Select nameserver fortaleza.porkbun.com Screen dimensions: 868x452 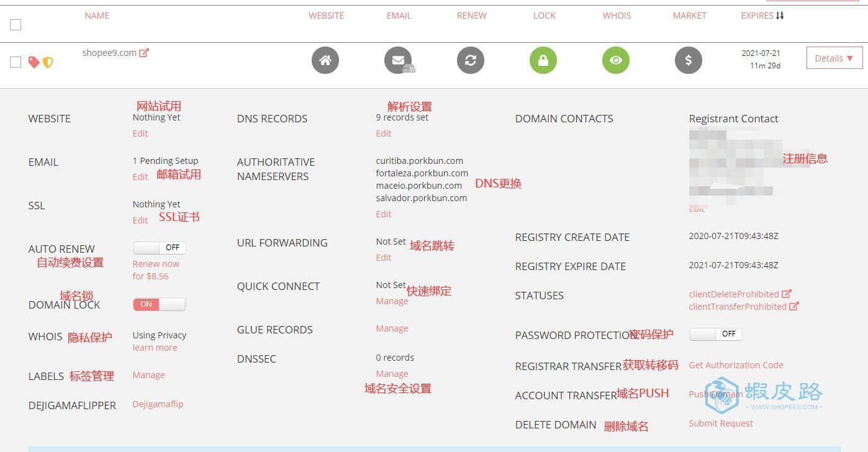pyautogui.click(x=422, y=173)
